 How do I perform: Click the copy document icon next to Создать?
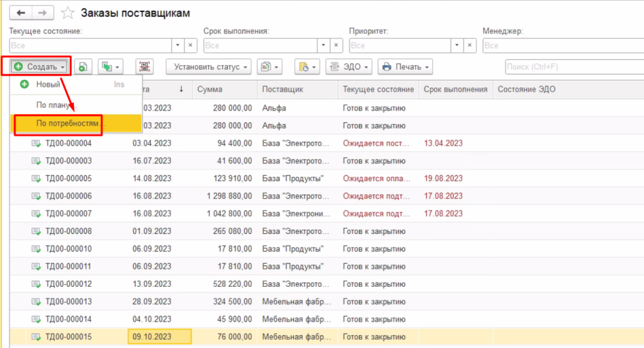coord(83,67)
